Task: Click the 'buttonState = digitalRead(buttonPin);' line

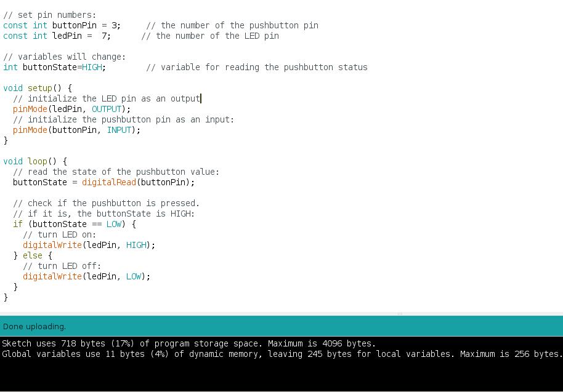Action: click(103, 182)
